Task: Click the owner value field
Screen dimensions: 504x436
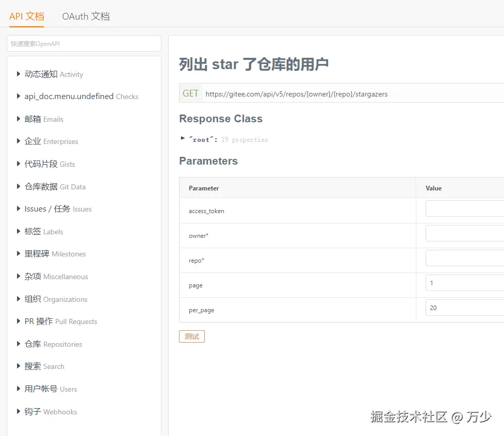Action: tap(465, 233)
